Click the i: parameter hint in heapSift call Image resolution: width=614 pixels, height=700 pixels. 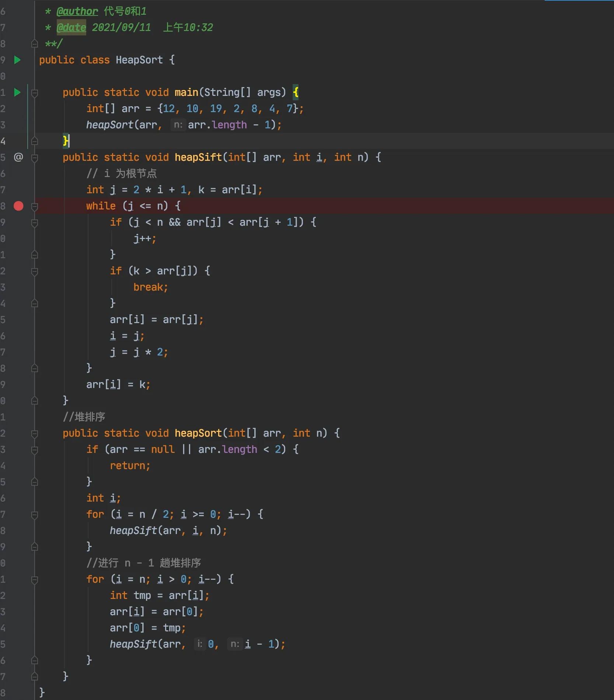[x=199, y=644]
